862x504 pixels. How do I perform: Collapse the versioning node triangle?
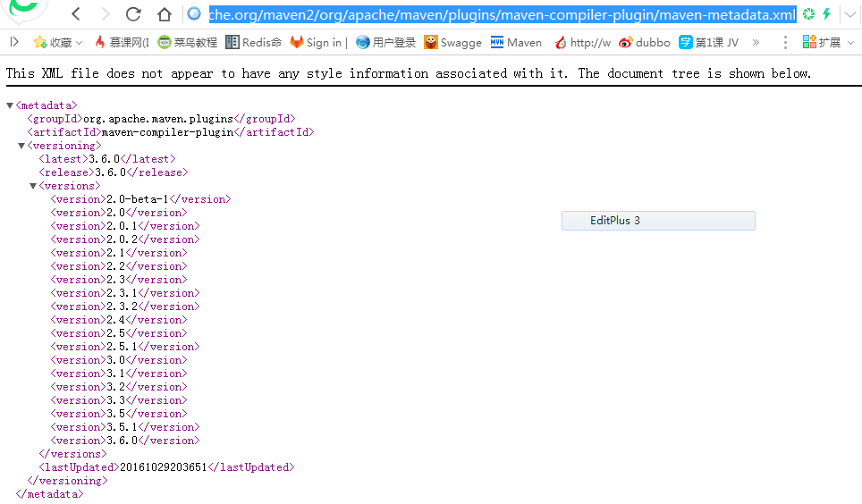[x=21, y=146]
